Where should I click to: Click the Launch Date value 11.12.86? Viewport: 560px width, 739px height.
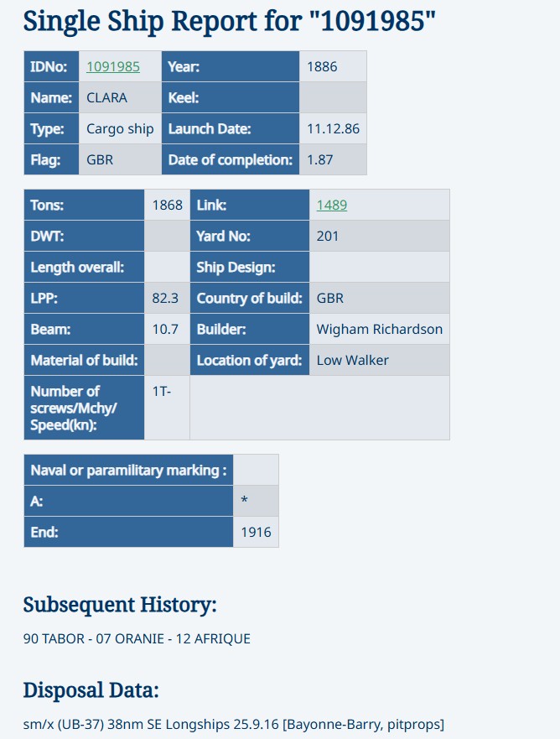(x=334, y=128)
